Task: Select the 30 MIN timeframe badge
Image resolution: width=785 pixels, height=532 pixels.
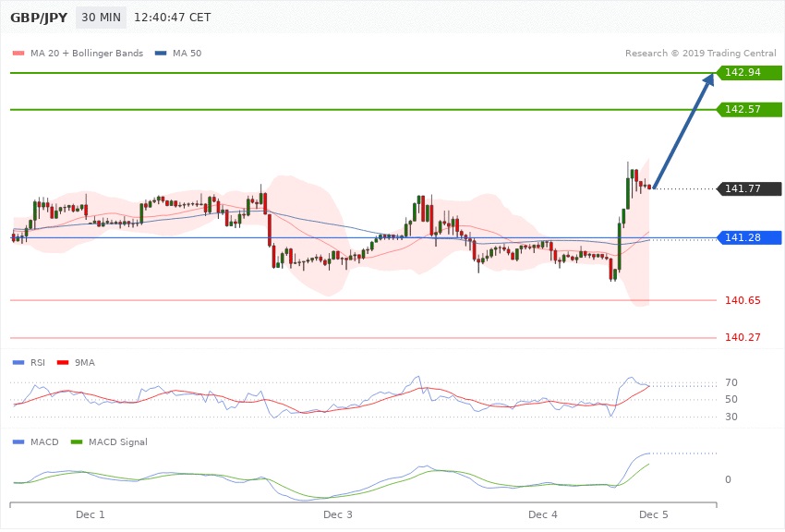Action: (x=101, y=18)
